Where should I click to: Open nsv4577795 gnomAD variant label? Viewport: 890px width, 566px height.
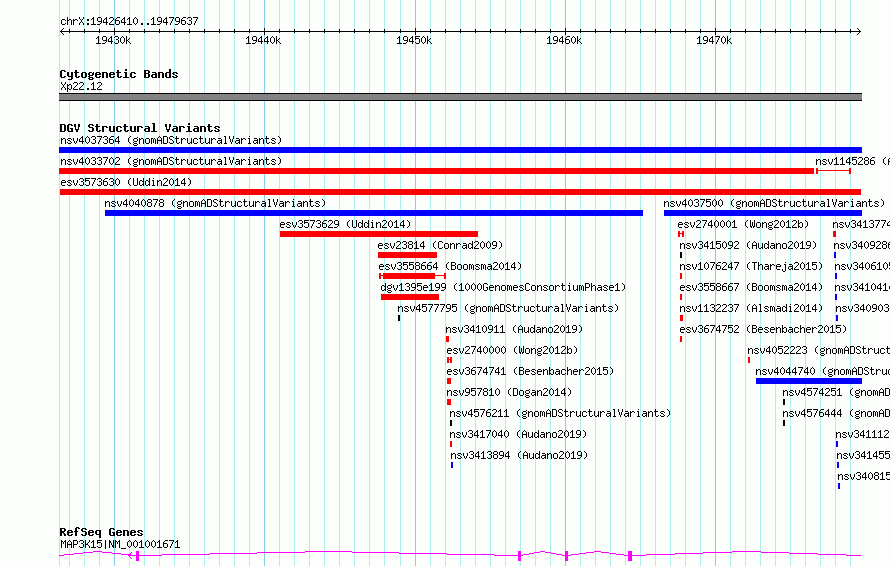click(508, 308)
